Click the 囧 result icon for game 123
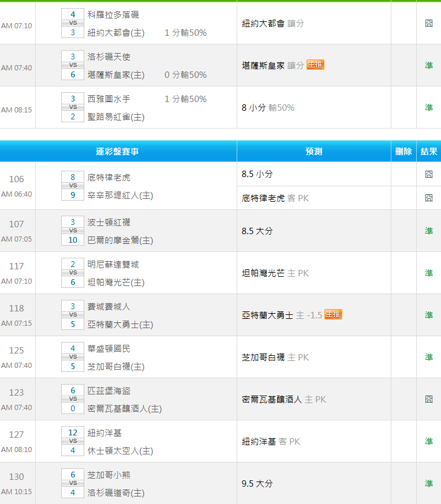The image size is (441, 504). point(429,399)
